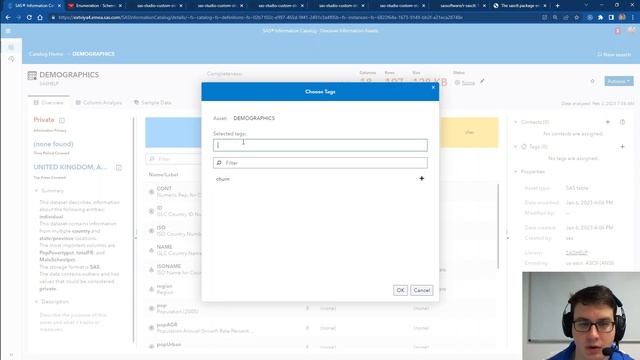Screen dimensions: 640x360
Task: Open the hamburger application menu
Action: (8, 31)
